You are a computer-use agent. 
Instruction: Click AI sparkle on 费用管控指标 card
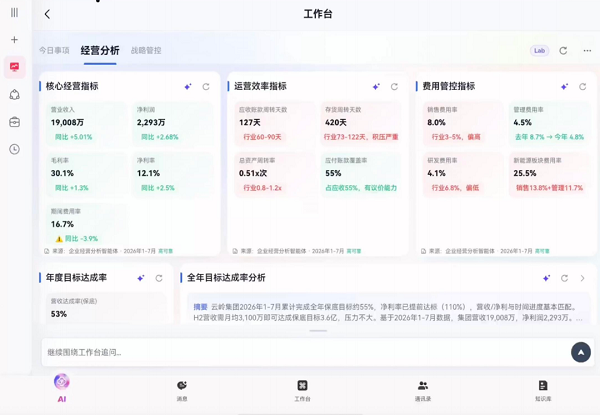coord(564,87)
